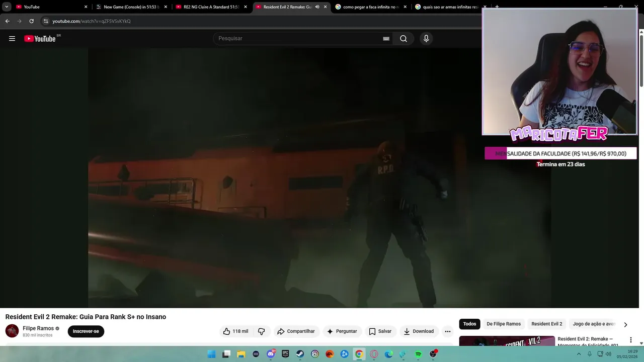
Task: Switch to como pegar a faca infinita tab
Action: click(371, 7)
